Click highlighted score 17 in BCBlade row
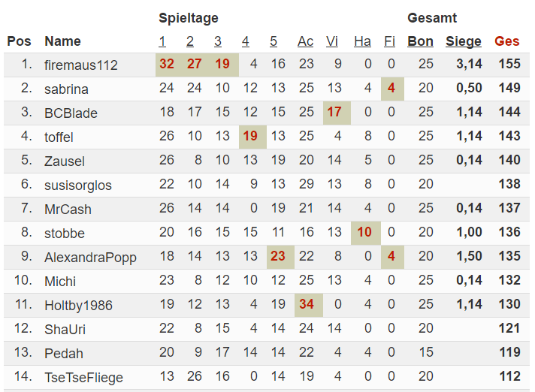Viewport: 535px width, 392px height. click(x=334, y=112)
